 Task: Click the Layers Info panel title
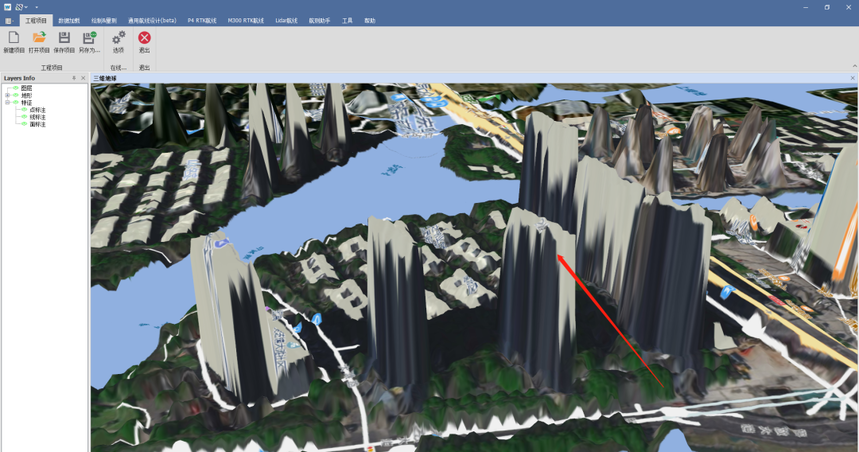coord(19,78)
